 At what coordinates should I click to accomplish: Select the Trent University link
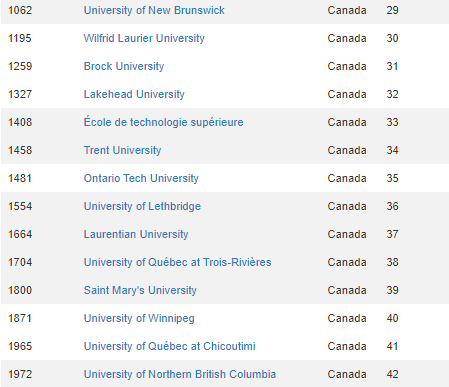[122, 150]
